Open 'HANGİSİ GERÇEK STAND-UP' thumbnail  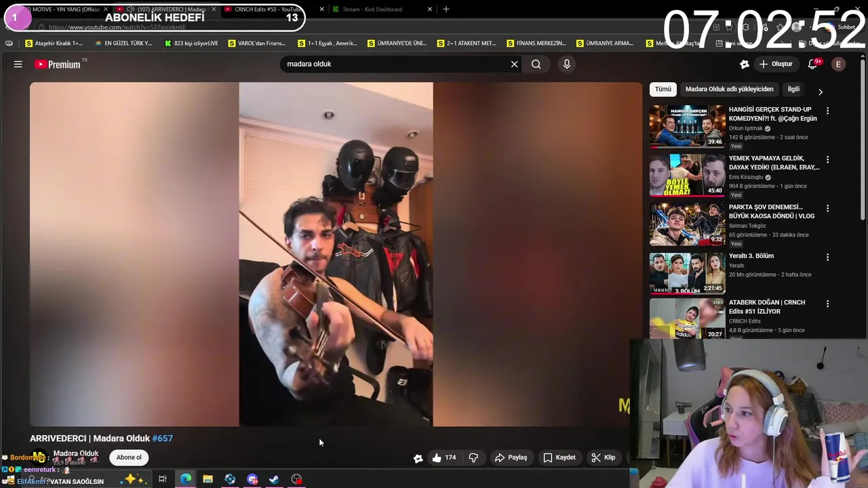[687, 126]
